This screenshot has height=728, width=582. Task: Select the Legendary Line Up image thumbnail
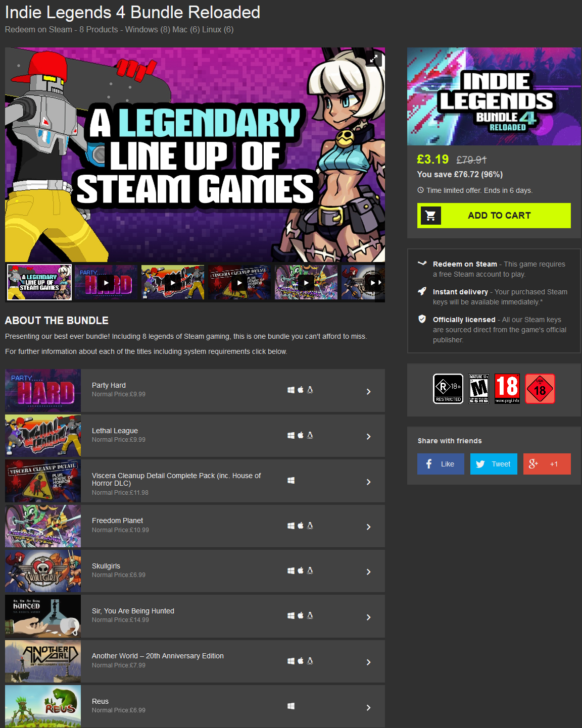[39, 283]
